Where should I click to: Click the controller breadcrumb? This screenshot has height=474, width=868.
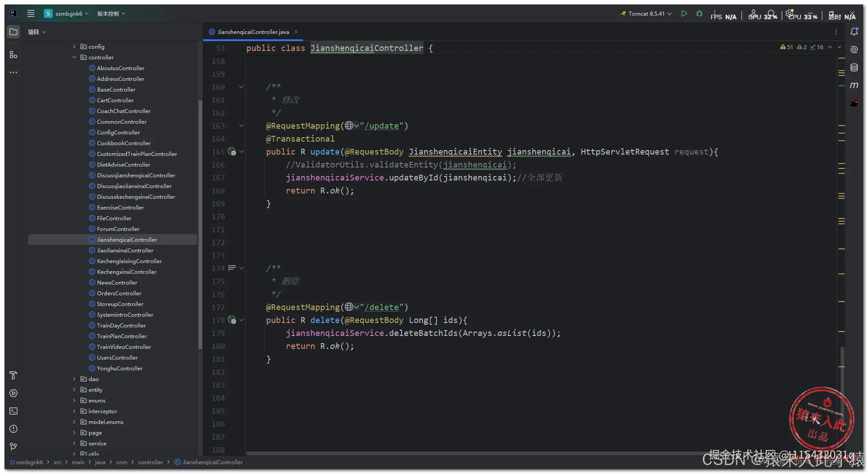[x=151, y=462]
